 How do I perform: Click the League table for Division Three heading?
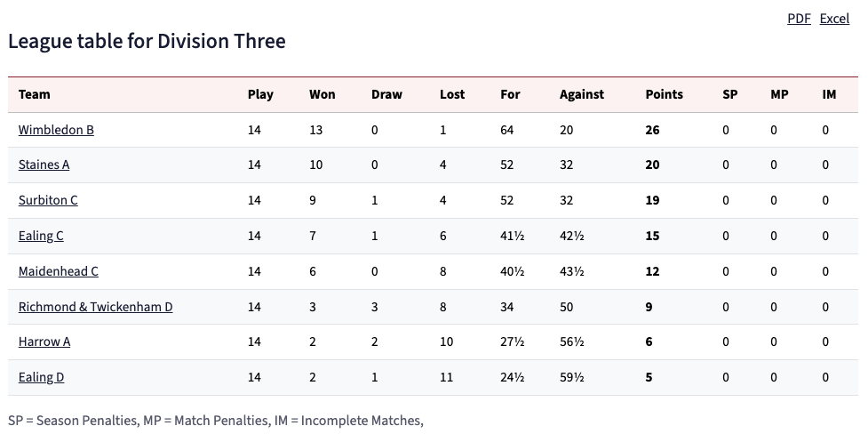147,41
